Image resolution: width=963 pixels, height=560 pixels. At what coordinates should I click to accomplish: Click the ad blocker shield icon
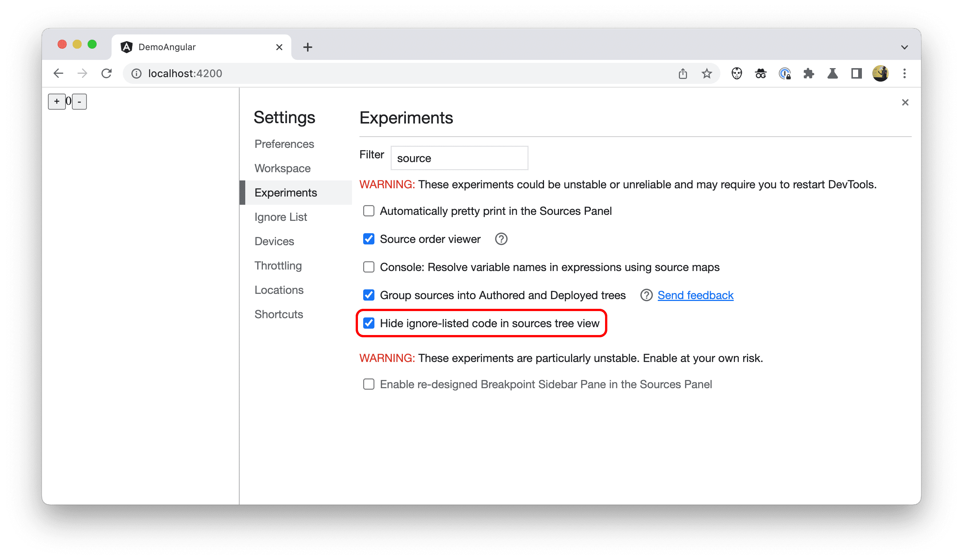(736, 73)
